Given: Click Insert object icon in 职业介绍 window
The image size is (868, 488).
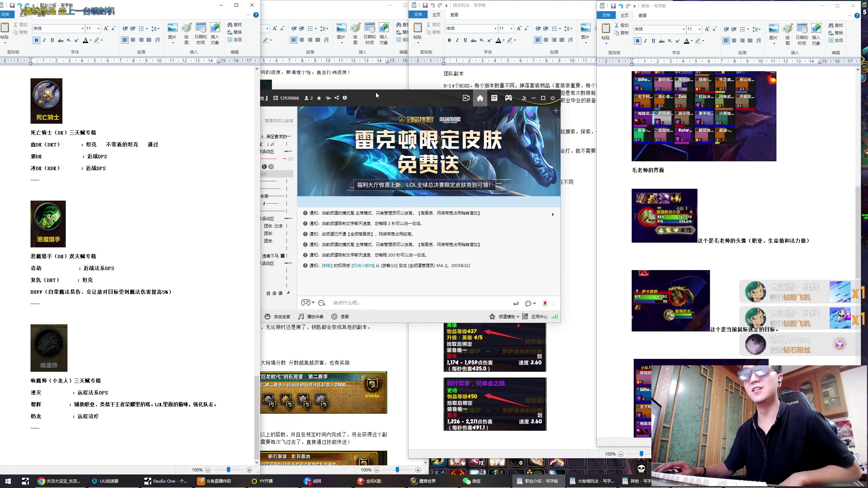Looking at the screenshot, I should pyautogui.click(x=215, y=33).
